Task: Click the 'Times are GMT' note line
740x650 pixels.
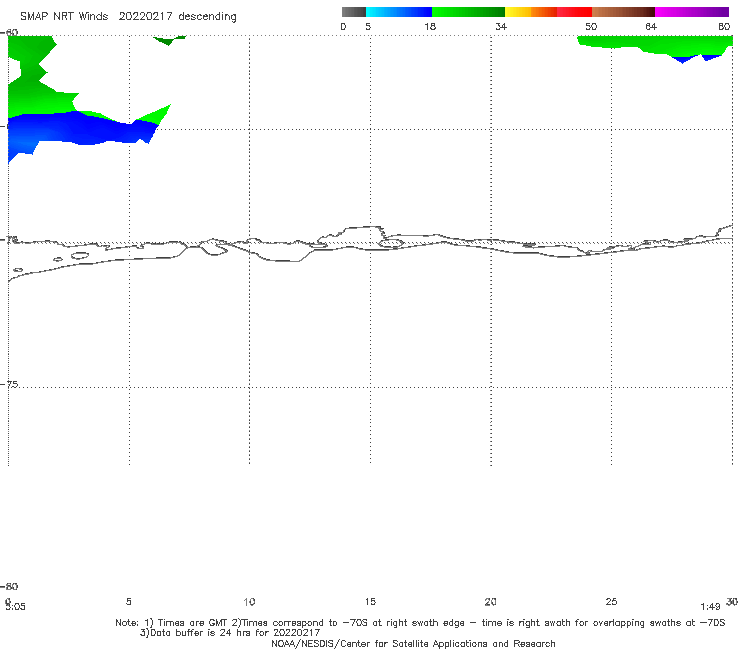Action: (x=420, y=623)
